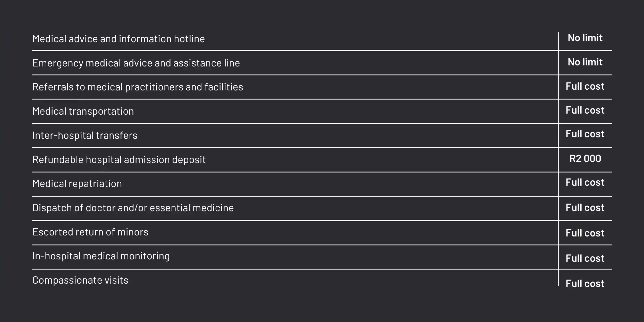Select Full cost for In-hospital medical monitoring
The image size is (644, 322).
pyautogui.click(x=585, y=258)
